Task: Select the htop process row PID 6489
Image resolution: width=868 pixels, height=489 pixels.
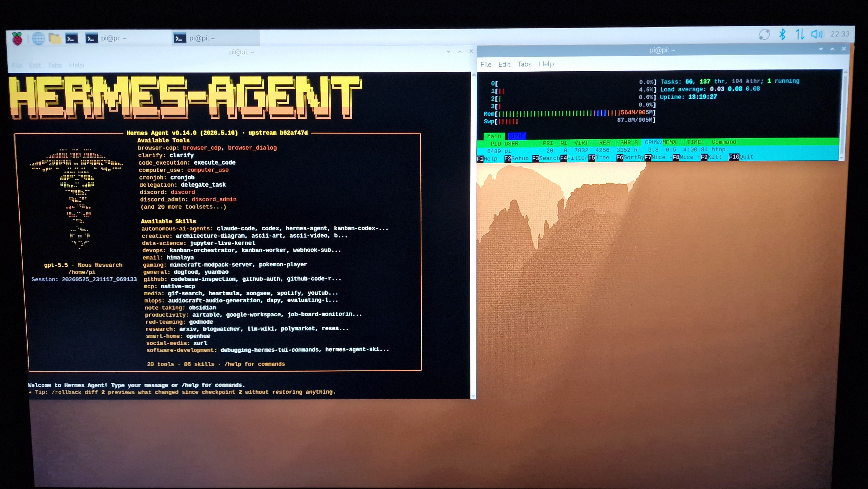Action: [658, 150]
